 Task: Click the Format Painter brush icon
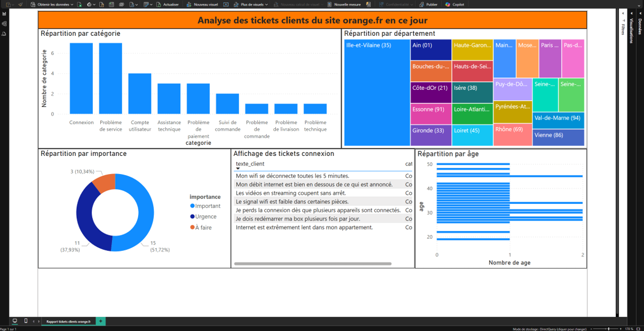[x=21, y=4]
